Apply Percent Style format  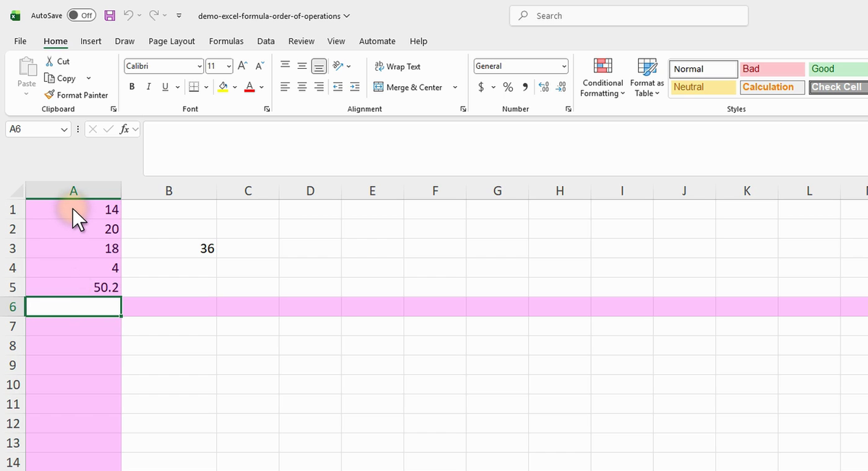point(508,88)
